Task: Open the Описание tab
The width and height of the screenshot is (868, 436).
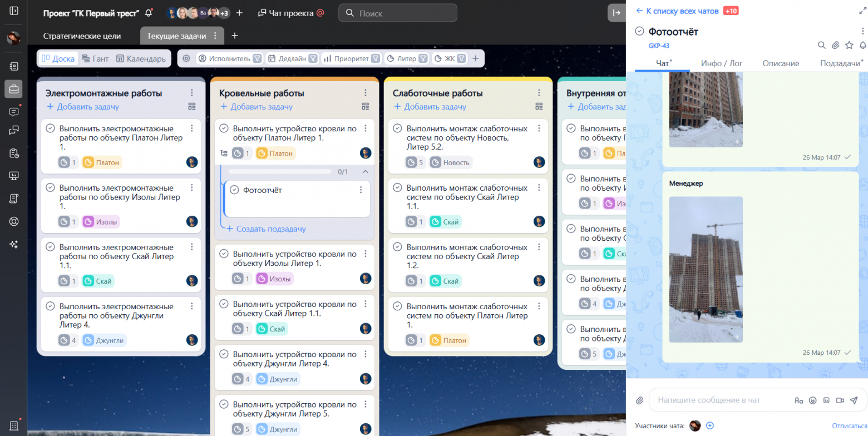Action: (781, 63)
